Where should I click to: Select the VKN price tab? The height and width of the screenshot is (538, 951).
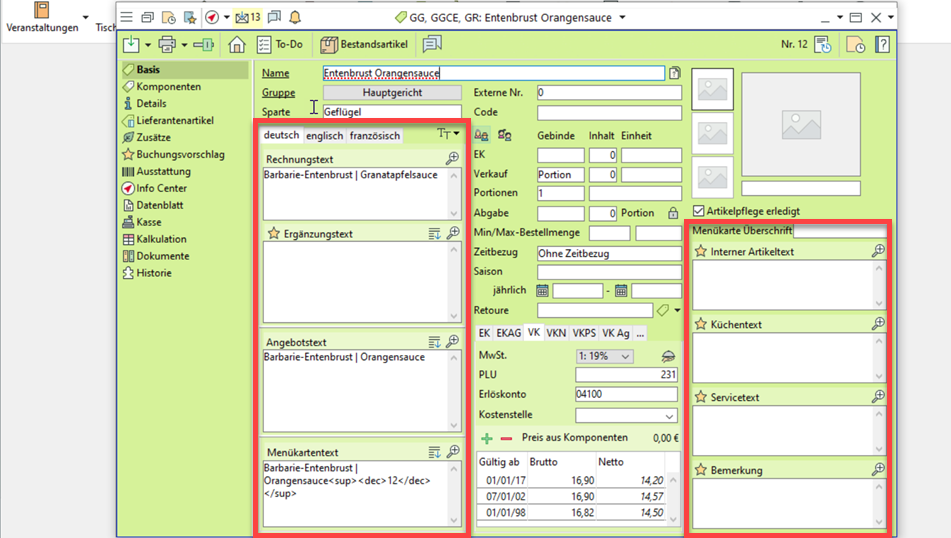(556, 333)
